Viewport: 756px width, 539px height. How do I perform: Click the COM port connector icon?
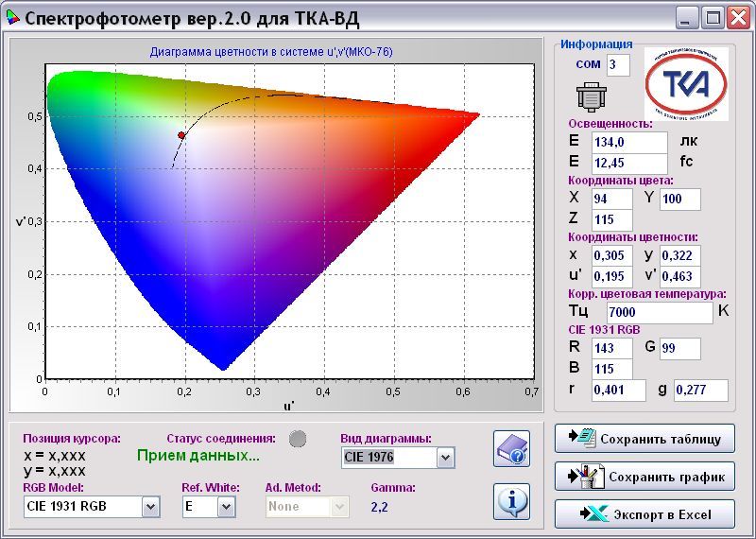(x=590, y=96)
